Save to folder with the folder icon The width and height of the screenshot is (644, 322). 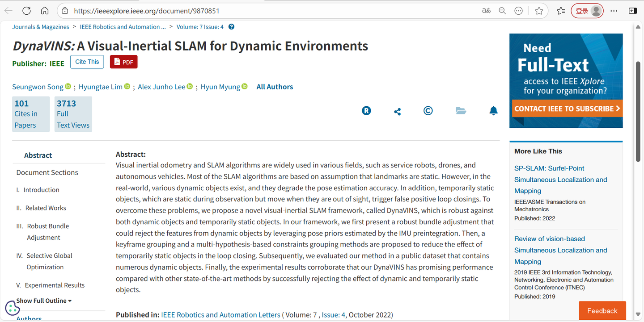(x=461, y=111)
